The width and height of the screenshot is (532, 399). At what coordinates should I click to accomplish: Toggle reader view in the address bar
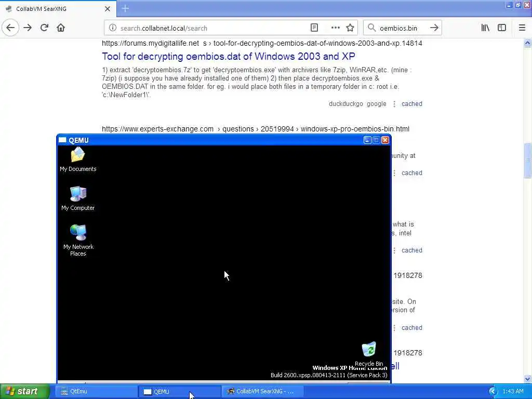[314, 28]
